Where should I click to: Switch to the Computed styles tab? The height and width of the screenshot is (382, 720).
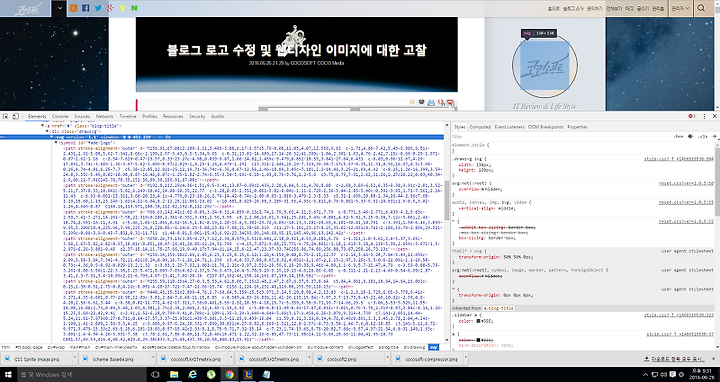point(480,127)
